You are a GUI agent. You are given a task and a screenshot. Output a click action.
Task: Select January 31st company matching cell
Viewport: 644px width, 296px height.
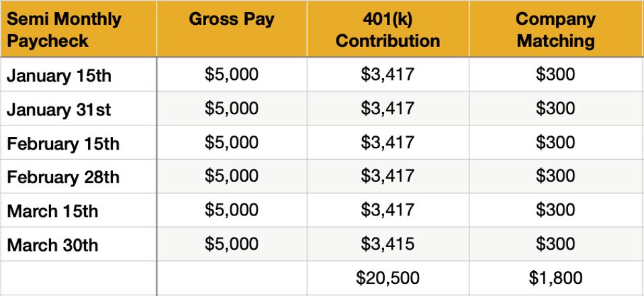coord(555,108)
